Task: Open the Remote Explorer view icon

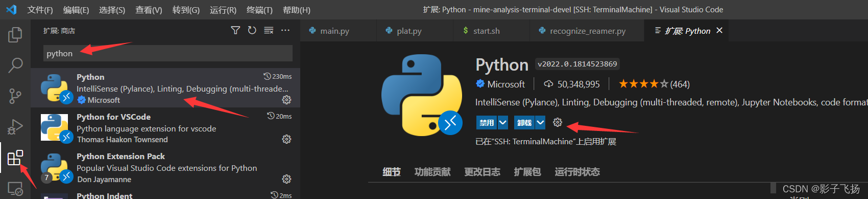Action: point(15,189)
